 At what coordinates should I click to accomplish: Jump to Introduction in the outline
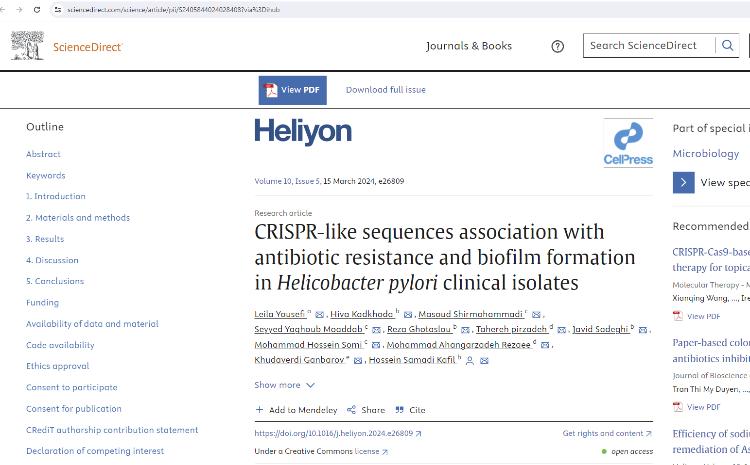pos(56,196)
